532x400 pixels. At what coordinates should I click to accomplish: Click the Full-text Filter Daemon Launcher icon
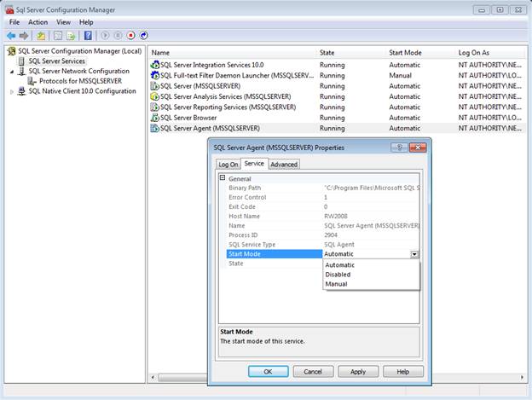pyautogui.click(x=154, y=75)
